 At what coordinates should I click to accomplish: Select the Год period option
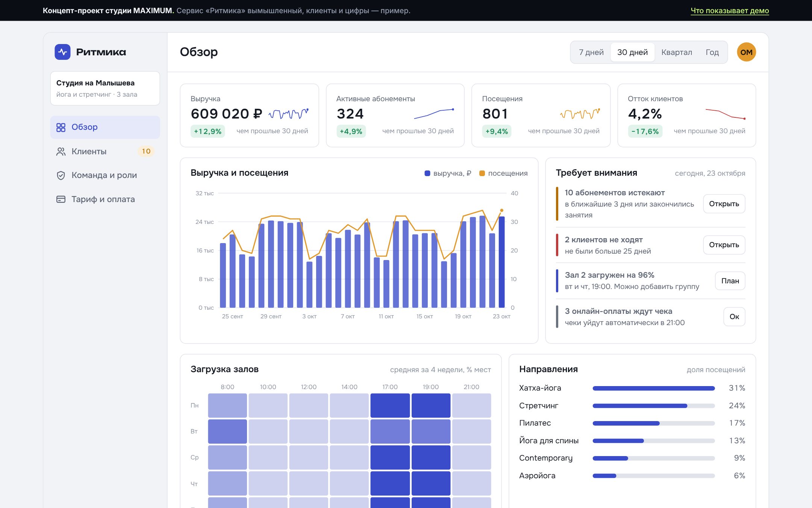(x=712, y=52)
